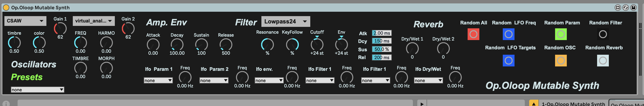Viewport: 644px width, 106px height.
Task: Click the info icon at bottom left
Action: pyautogui.click(x=6, y=103)
